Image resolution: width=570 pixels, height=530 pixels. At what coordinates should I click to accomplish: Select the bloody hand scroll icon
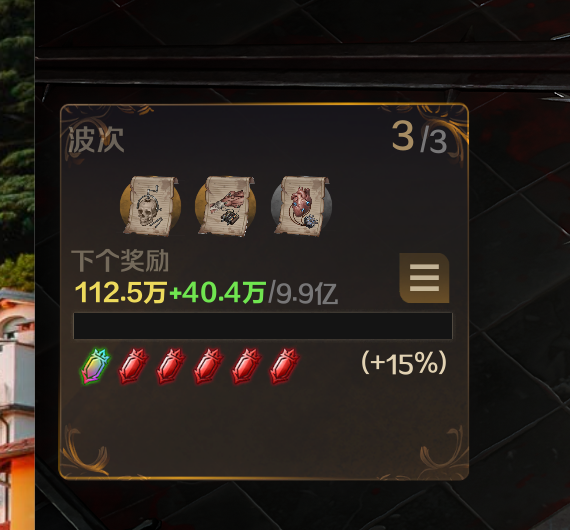226,206
